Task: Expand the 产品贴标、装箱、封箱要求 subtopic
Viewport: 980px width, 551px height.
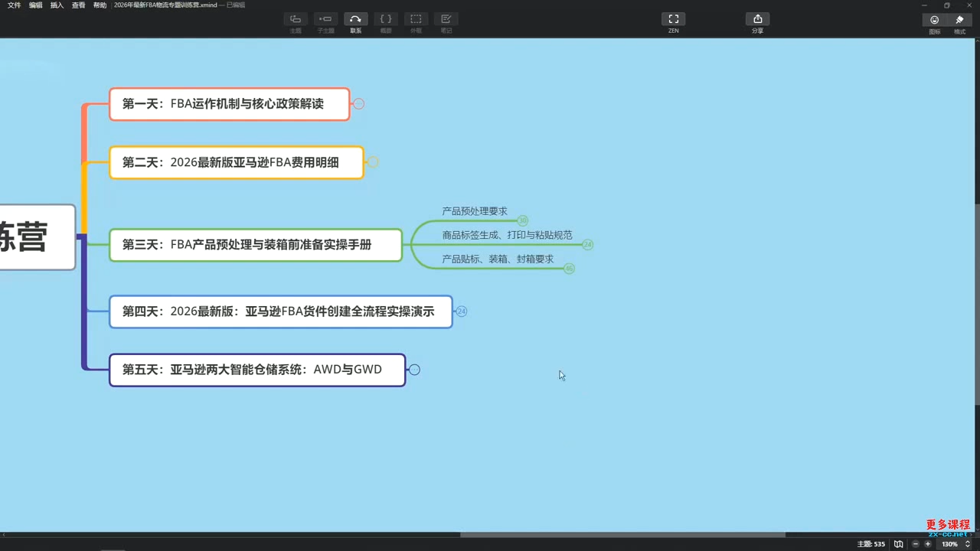Action: (x=569, y=269)
